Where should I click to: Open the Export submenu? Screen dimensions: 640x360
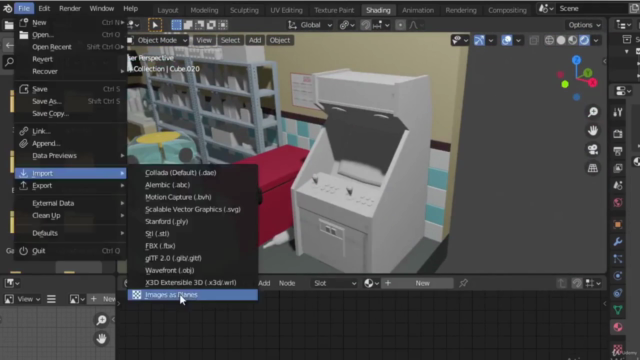click(71, 185)
